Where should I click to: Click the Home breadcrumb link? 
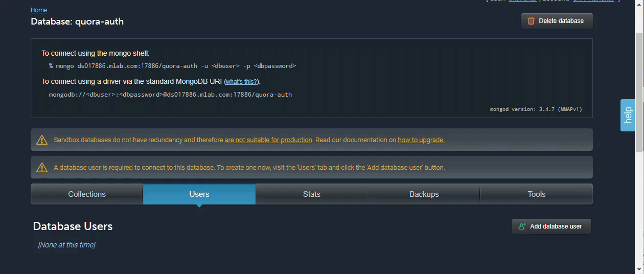click(x=39, y=10)
